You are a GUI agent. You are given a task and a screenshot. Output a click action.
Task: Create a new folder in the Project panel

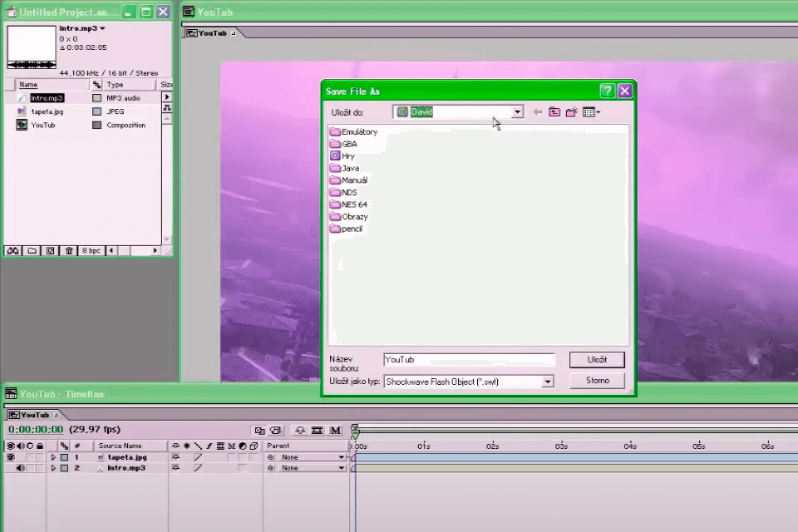click(x=31, y=250)
